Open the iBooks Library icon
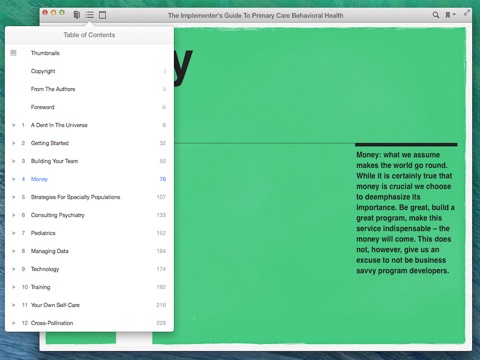Screen dimensions: 480x360 pyautogui.click(x=77, y=15)
